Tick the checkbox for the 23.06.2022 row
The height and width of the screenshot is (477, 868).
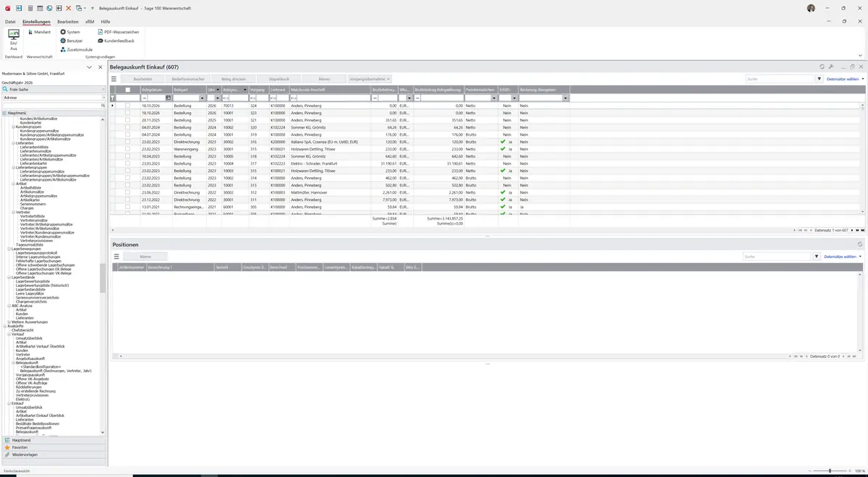click(128, 193)
